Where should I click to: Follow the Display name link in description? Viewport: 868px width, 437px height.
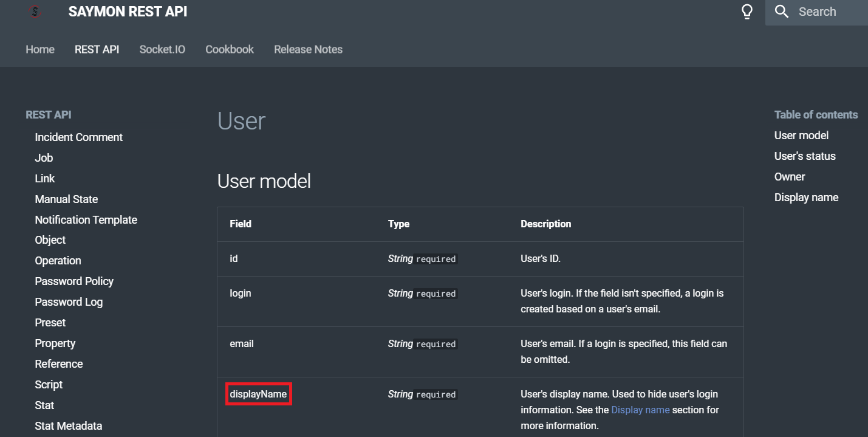tap(640, 410)
